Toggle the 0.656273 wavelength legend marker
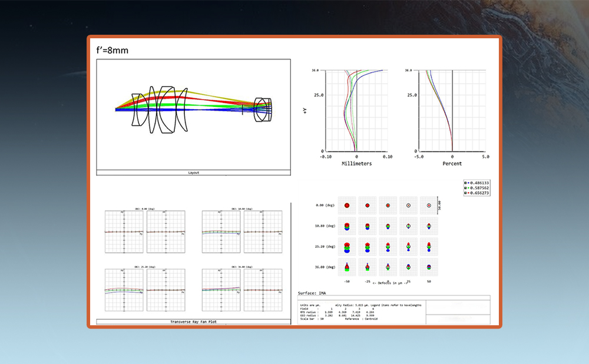Image resolution: width=589 pixels, height=364 pixels. click(466, 193)
